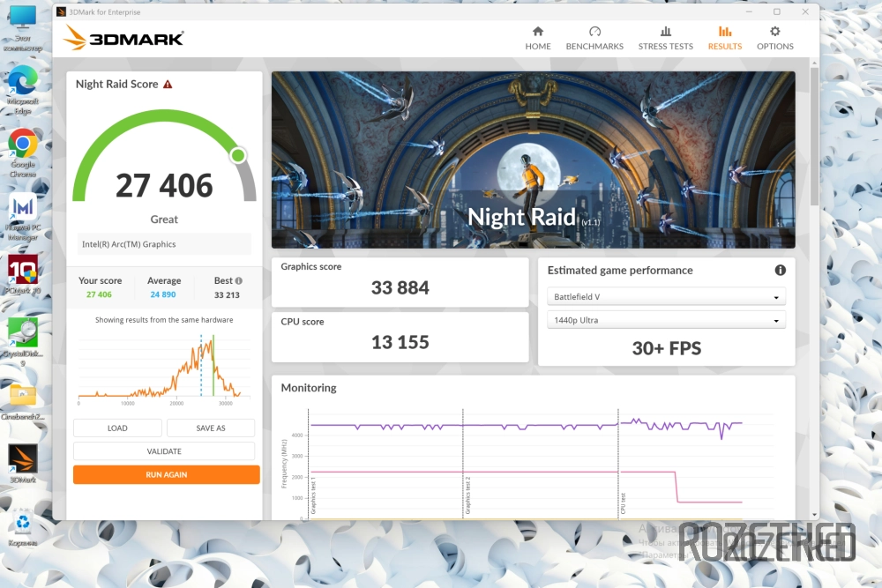Expand the 1440p Ultra resolution dropdown

click(x=666, y=321)
